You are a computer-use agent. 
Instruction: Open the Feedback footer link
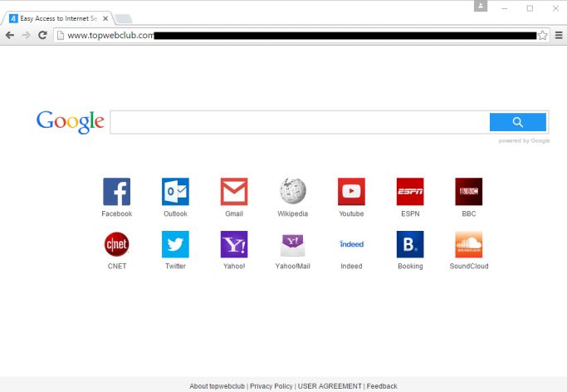[x=382, y=386]
